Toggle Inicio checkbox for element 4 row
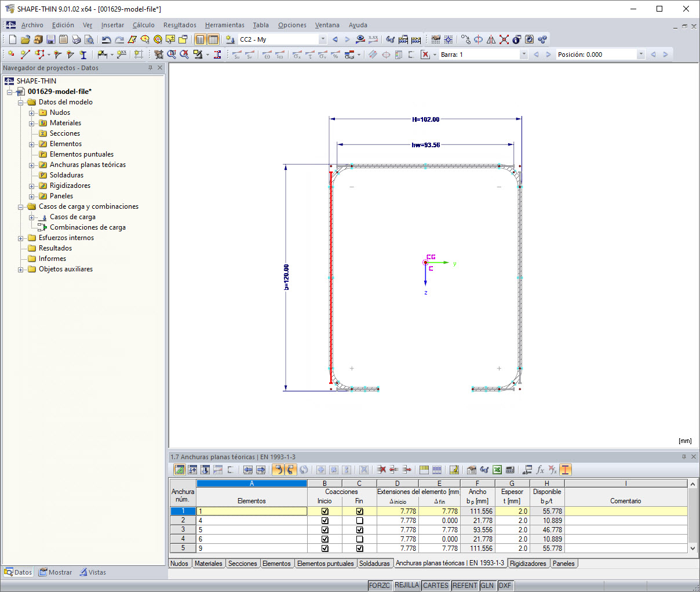The width and height of the screenshot is (700, 592). click(325, 521)
